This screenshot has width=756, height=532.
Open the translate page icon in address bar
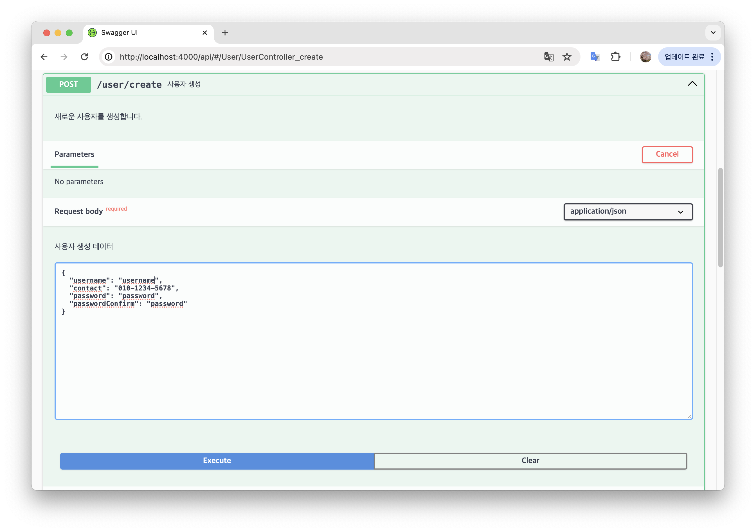tap(548, 57)
